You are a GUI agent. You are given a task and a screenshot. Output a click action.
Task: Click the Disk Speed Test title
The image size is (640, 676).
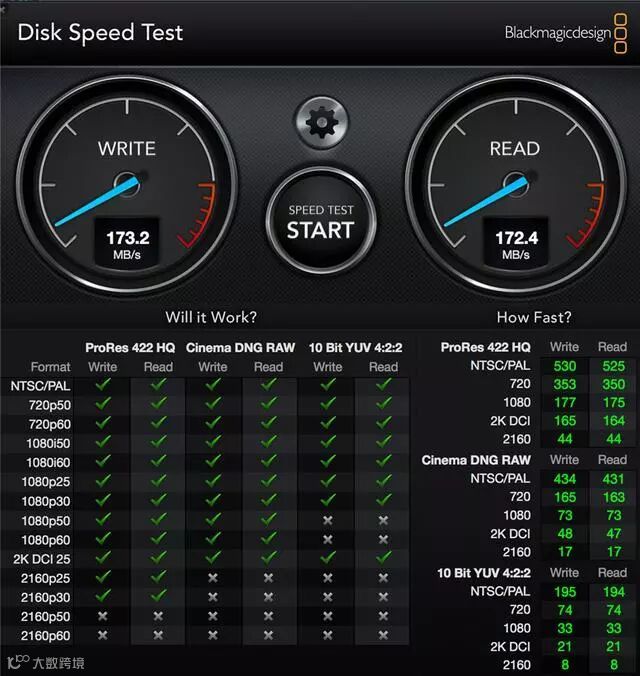100,33
